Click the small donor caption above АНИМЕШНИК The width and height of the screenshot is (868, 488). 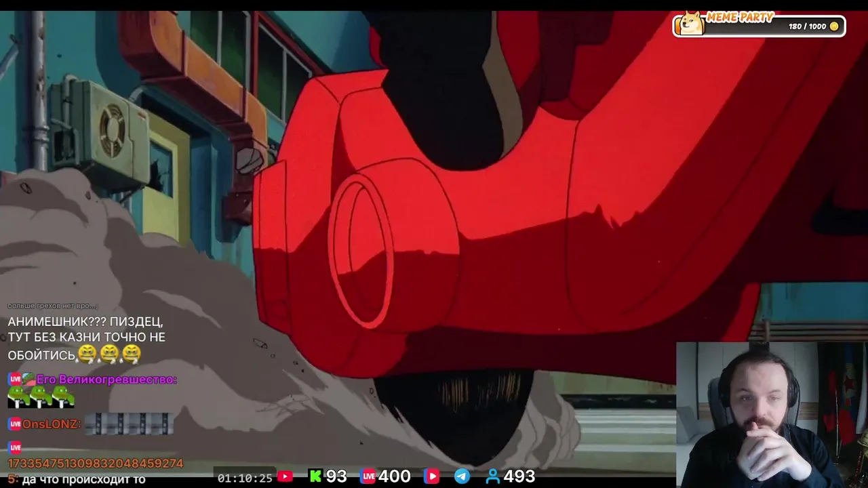click(53, 306)
